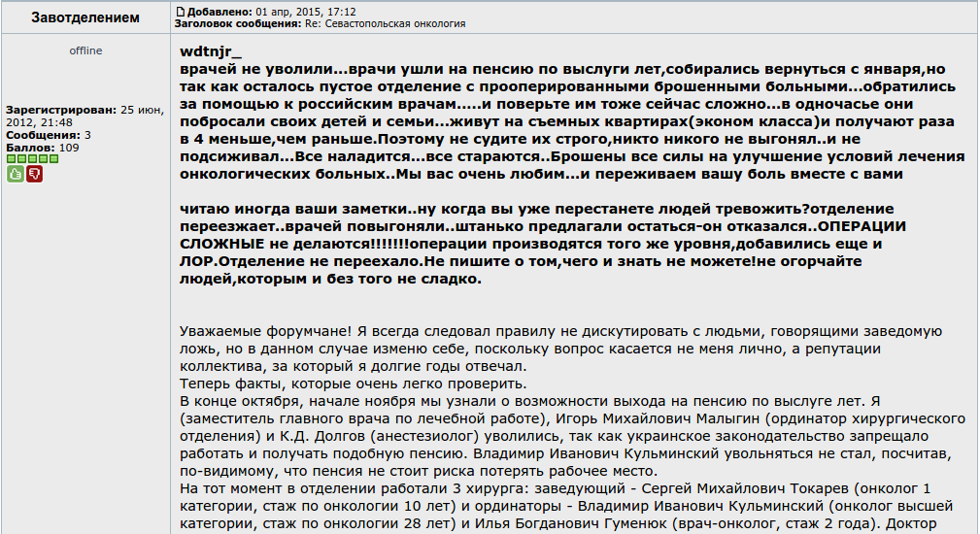Click the "Сообщения: 3" line
The image size is (980, 534).
click(x=49, y=135)
